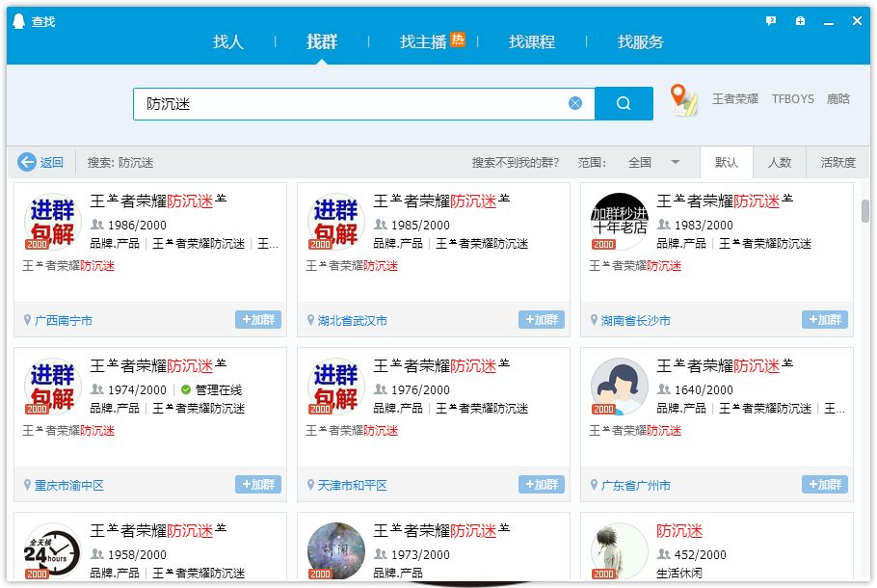This screenshot has height=588, width=877.
Task: Search the hot keyword 鹿晗
Action: point(837,99)
